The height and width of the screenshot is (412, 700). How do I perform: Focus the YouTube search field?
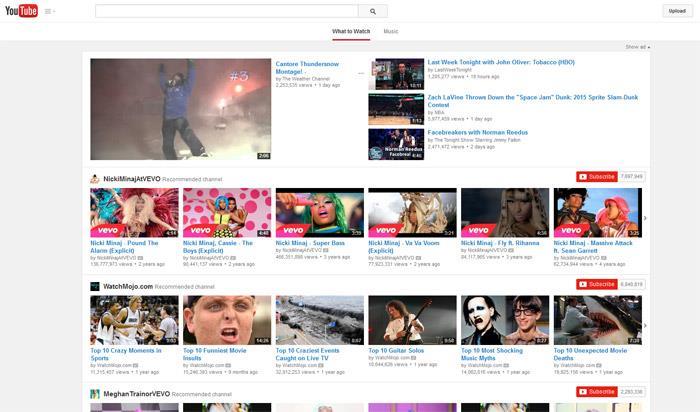[226, 11]
